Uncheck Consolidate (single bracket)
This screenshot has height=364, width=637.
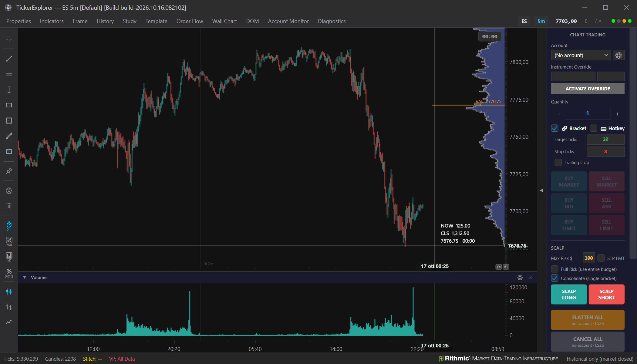[x=554, y=278]
